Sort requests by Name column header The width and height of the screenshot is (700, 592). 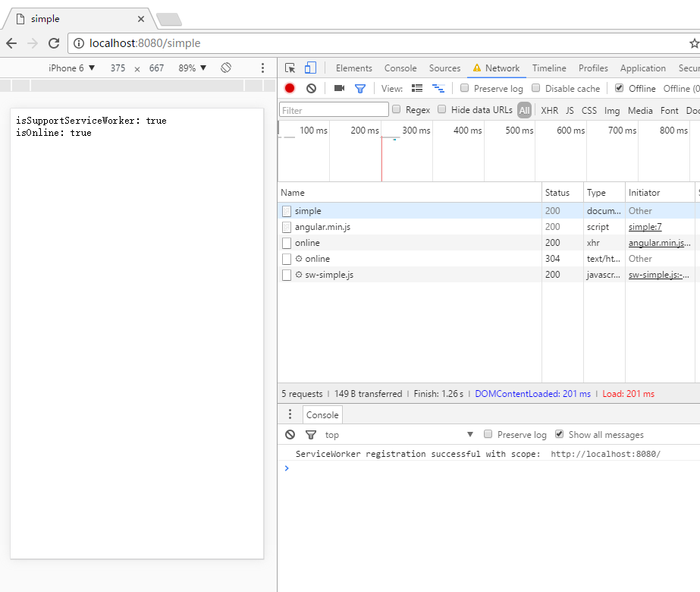coord(410,193)
